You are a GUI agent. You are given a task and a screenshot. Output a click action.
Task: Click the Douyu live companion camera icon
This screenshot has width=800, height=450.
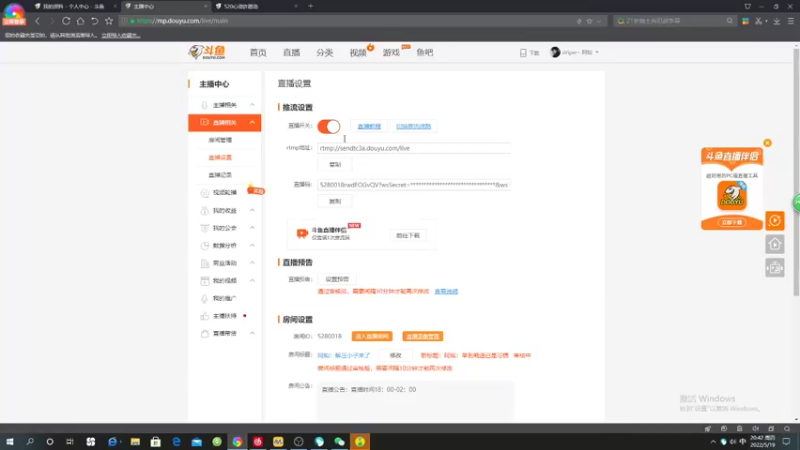point(302,233)
